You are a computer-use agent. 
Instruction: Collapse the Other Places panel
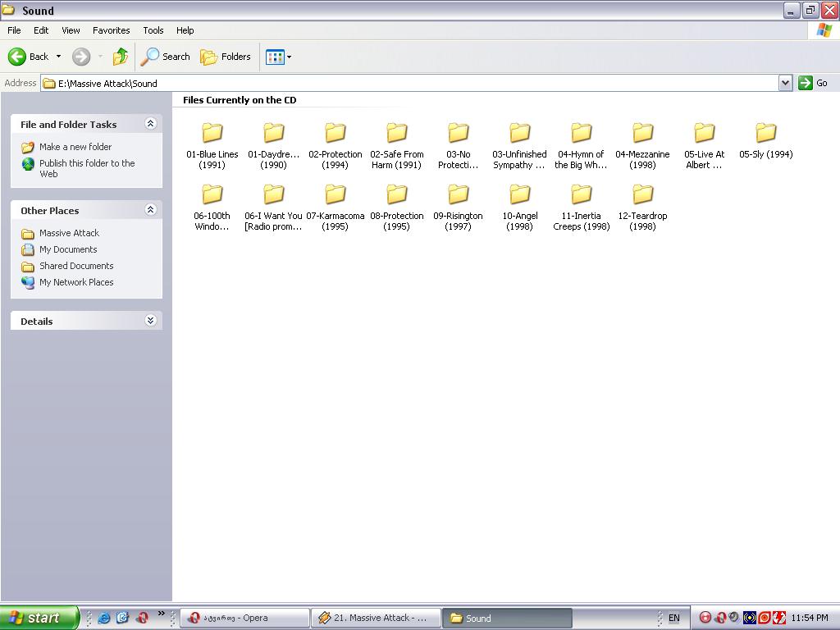click(150, 210)
